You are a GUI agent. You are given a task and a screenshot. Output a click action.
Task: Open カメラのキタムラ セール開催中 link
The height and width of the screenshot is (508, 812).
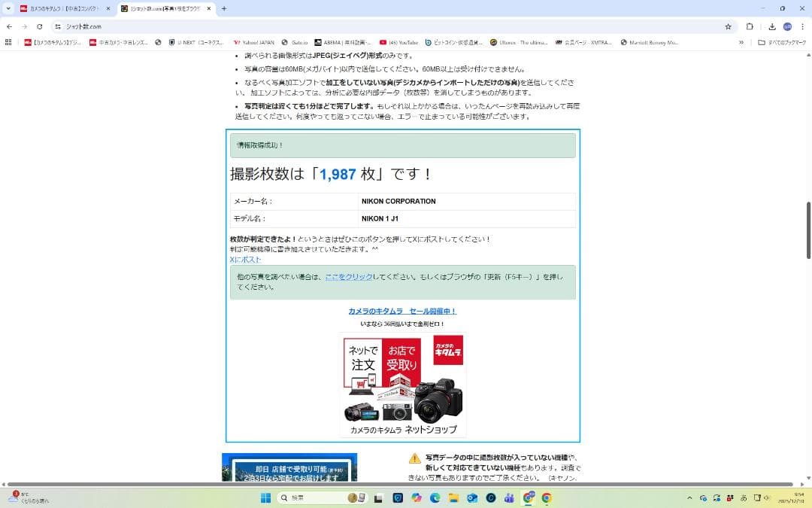[x=404, y=311]
